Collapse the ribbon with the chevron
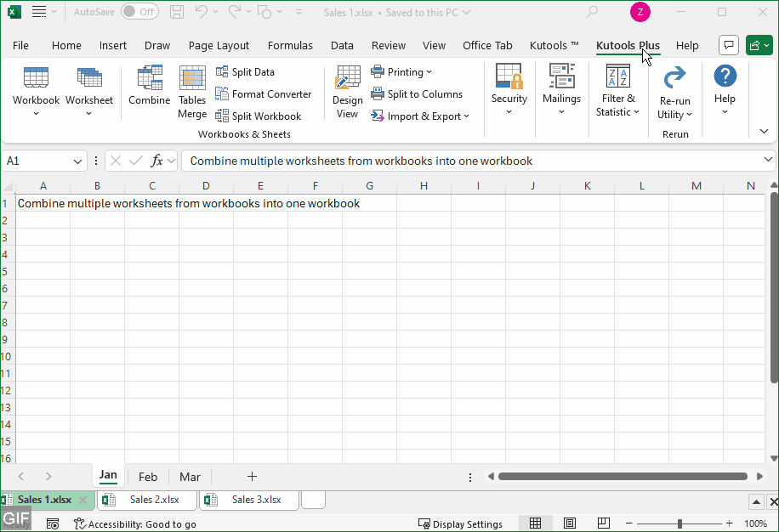The image size is (779, 532). (764, 131)
